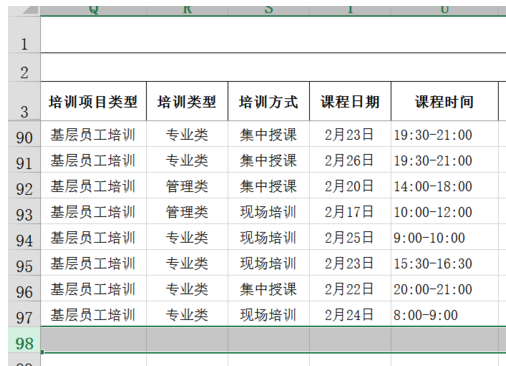The width and height of the screenshot is (506, 366).
Task: Select time cell 20:00-21:00
Action: pyautogui.click(x=445, y=288)
